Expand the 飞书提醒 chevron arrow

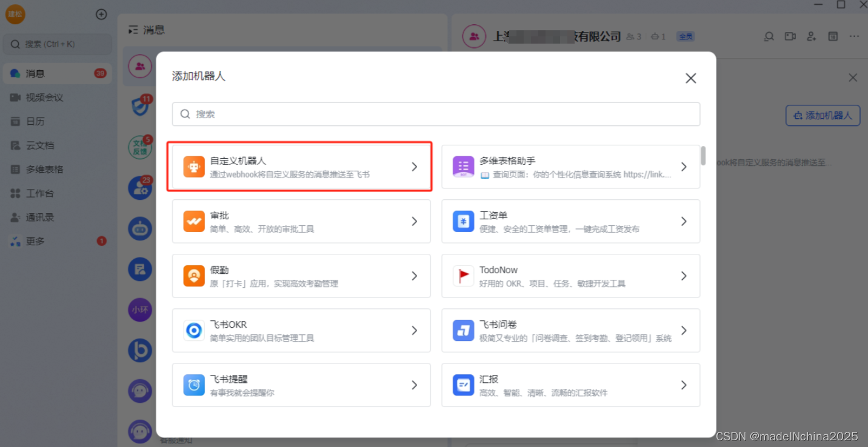click(x=415, y=385)
